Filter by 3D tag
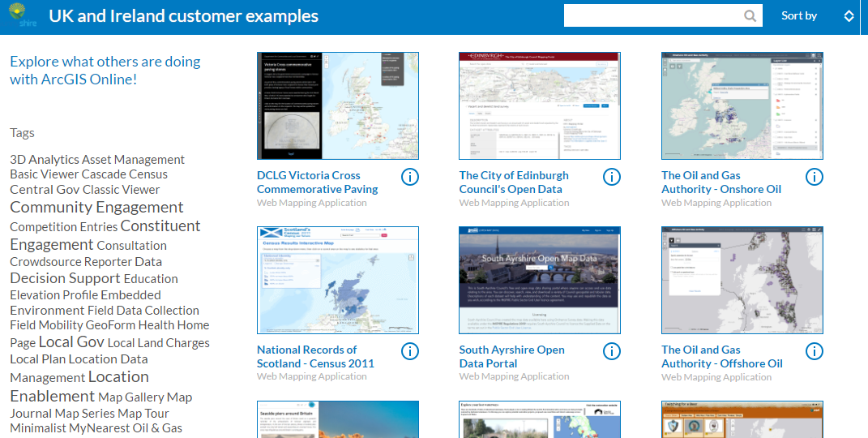The width and height of the screenshot is (868, 438). point(18,160)
